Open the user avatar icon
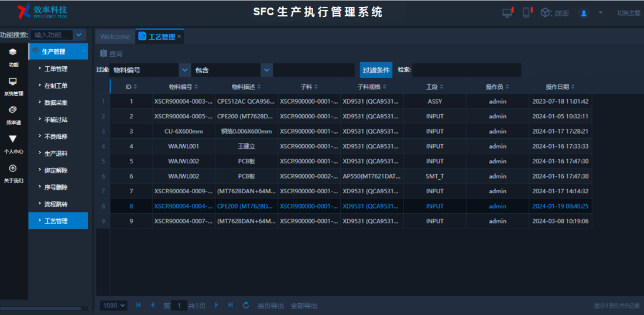 584,13
